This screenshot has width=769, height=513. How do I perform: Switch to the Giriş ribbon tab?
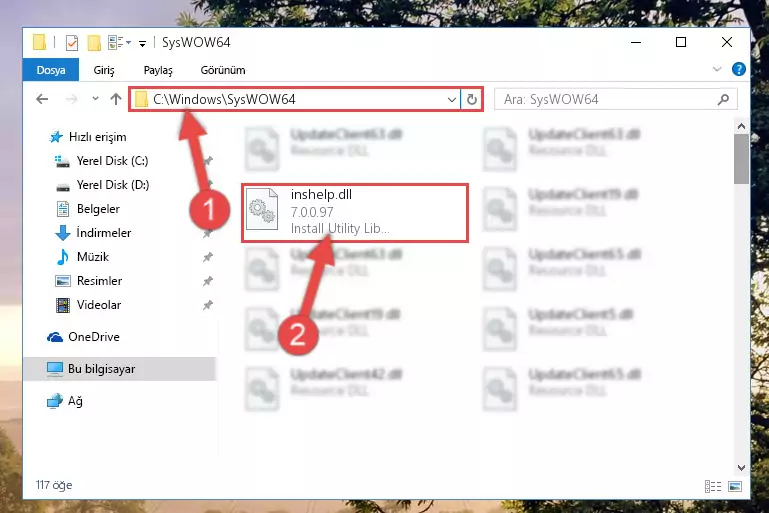[104, 70]
